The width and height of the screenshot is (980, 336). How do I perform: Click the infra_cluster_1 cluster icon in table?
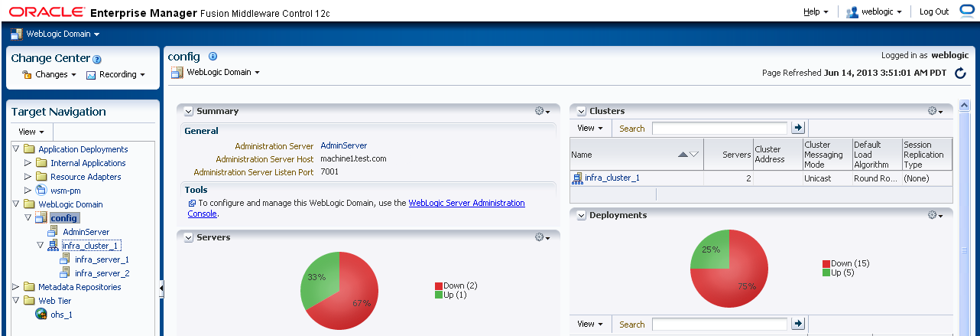point(577,178)
